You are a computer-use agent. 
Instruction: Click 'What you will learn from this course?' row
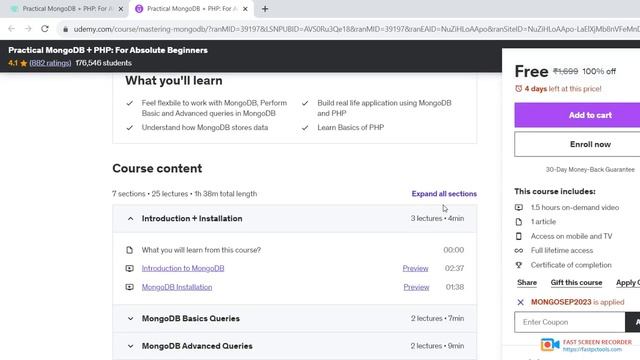point(295,250)
